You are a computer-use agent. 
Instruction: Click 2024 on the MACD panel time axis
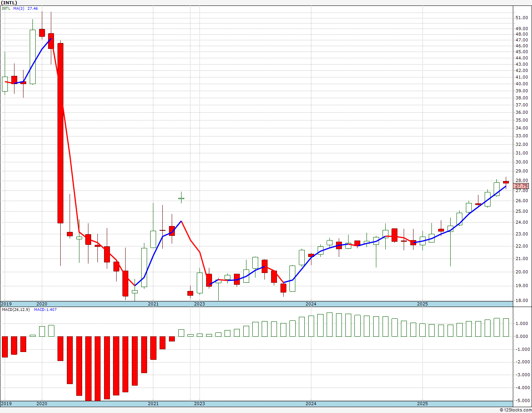[311, 404]
